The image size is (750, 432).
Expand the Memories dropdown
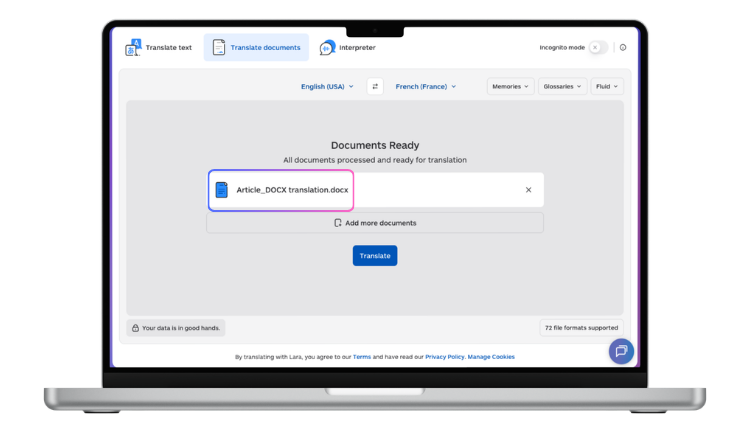click(510, 87)
